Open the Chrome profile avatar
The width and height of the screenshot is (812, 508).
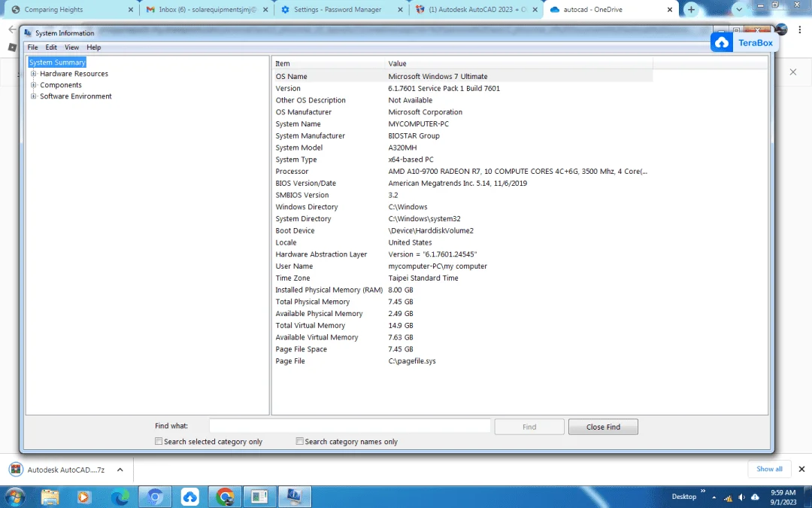[x=781, y=29]
